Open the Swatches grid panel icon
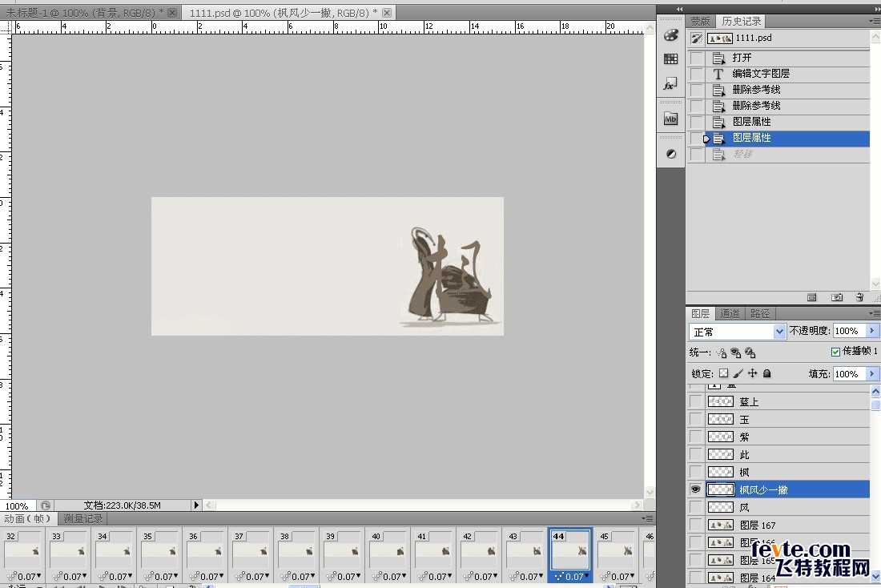 pyautogui.click(x=671, y=59)
